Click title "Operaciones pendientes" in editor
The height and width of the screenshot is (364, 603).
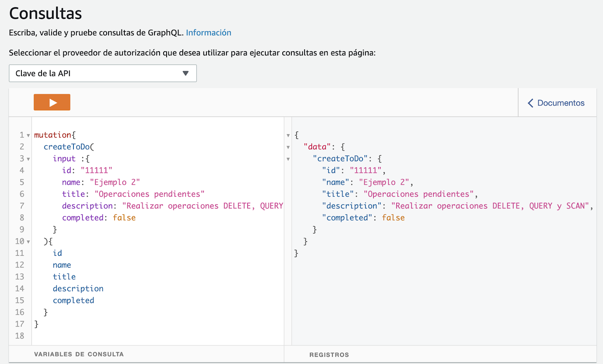click(133, 194)
